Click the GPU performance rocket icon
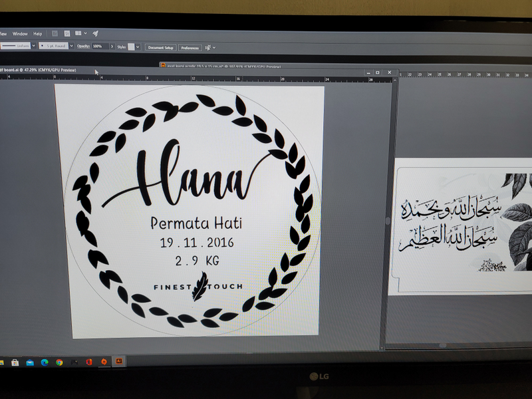Screen dimensions: 532x399 tap(96, 33)
